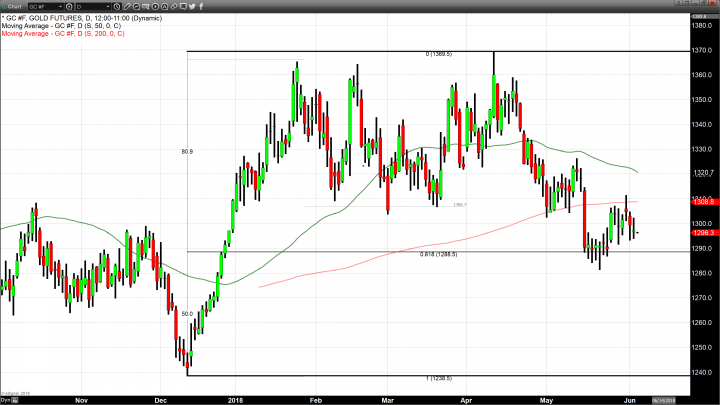Click the red 1296.3 last price tag
Screen dimensions: 720x405
click(x=703, y=233)
